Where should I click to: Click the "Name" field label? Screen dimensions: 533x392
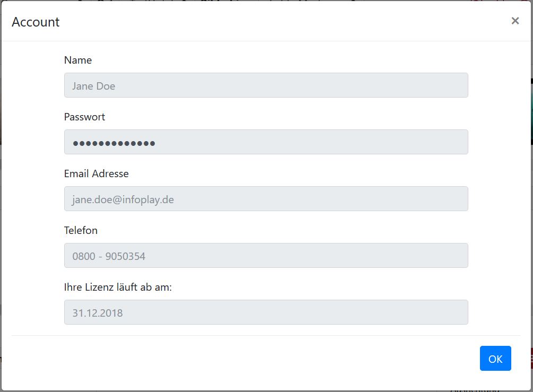click(x=78, y=60)
